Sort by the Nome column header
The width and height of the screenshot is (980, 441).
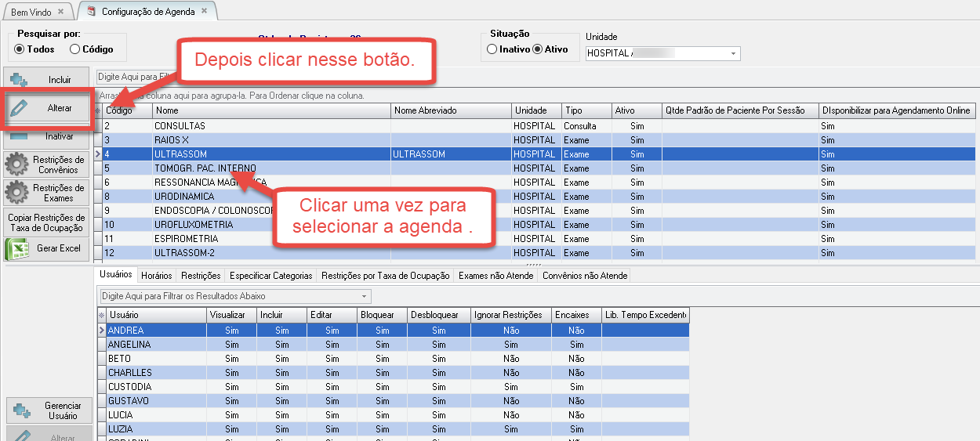[270, 110]
